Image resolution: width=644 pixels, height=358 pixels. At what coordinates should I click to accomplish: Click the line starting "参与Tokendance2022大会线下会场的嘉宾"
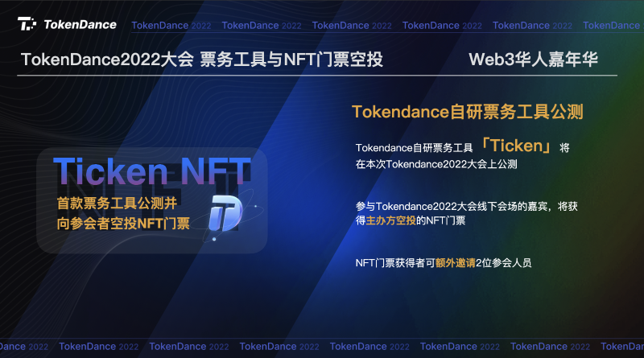point(467,206)
